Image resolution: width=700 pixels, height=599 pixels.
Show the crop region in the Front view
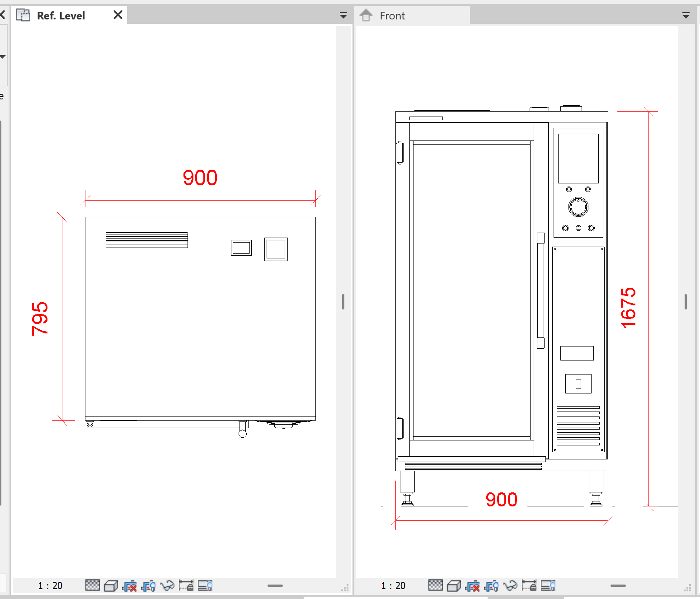(492, 586)
